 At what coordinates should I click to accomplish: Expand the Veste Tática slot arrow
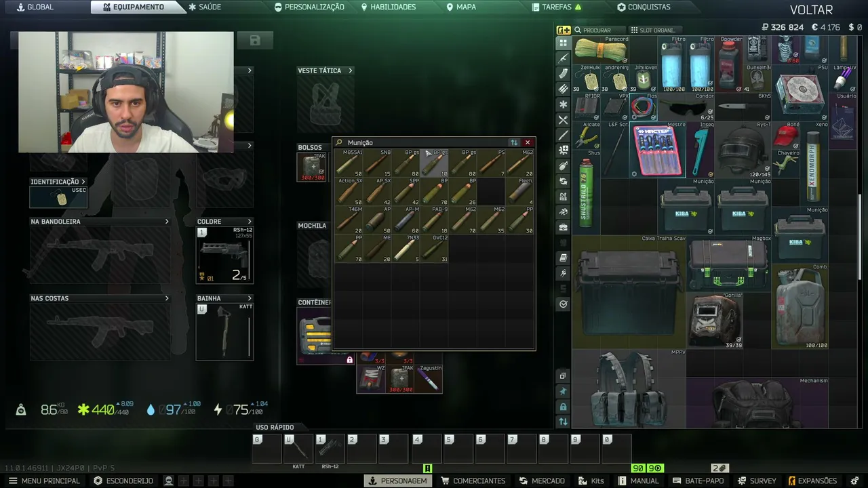pyautogui.click(x=351, y=70)
